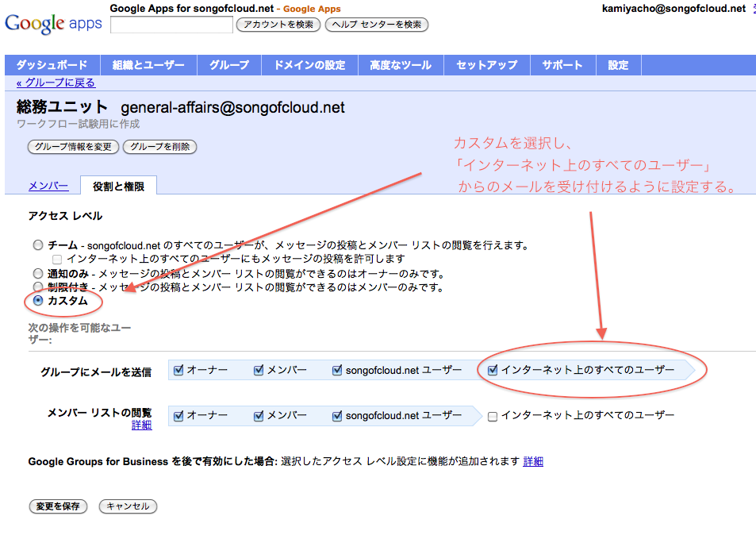
Task: Open the ダッシュボード menu tab
Action: (x=52, y=65)
